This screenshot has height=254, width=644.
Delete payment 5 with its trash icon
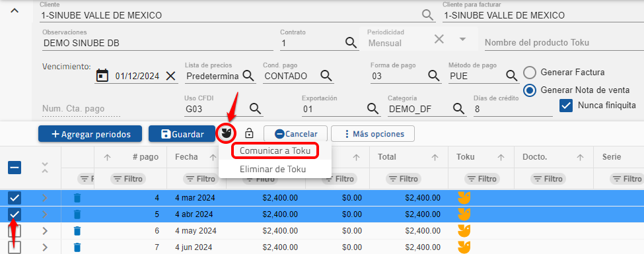[77, 214]
